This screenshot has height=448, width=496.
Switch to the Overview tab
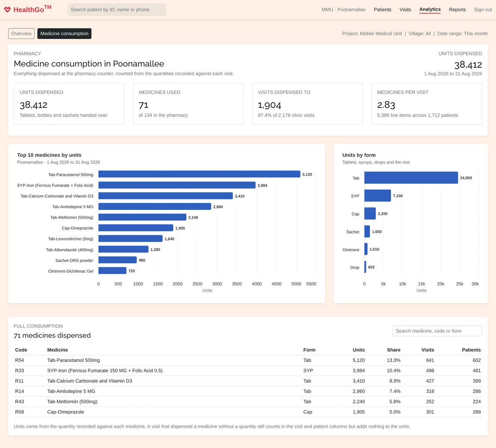[21, 34]
